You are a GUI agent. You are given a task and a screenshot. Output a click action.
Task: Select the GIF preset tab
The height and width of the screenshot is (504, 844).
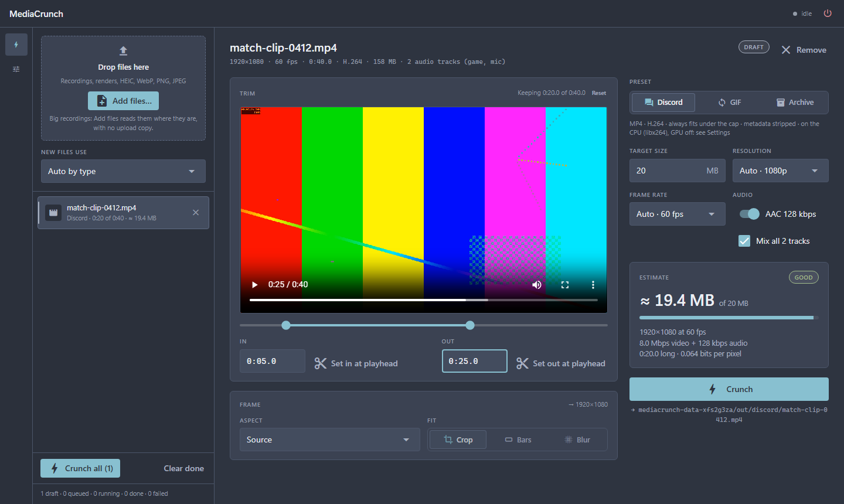pos(729,103)
